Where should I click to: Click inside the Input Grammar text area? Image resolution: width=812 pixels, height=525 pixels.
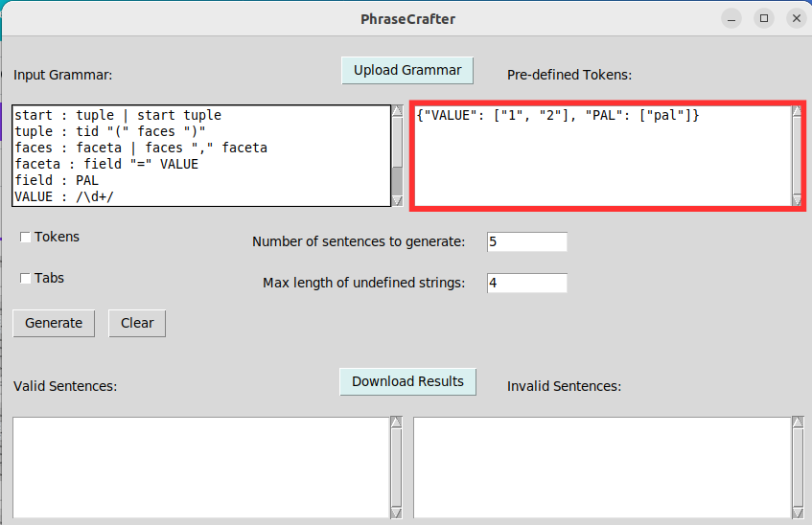[x=201, y=155]
